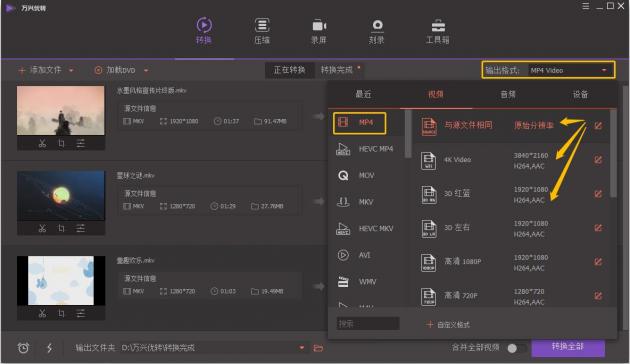Switch to the 最近 (Recent) format tab
The image size is (630, 364).
click(x=363, y=94)
